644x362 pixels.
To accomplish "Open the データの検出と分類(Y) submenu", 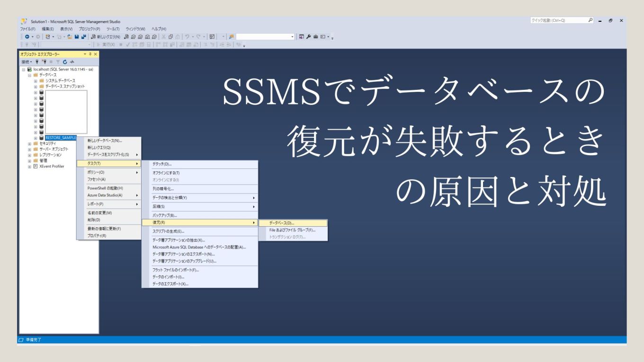I will tap(200, 198).
